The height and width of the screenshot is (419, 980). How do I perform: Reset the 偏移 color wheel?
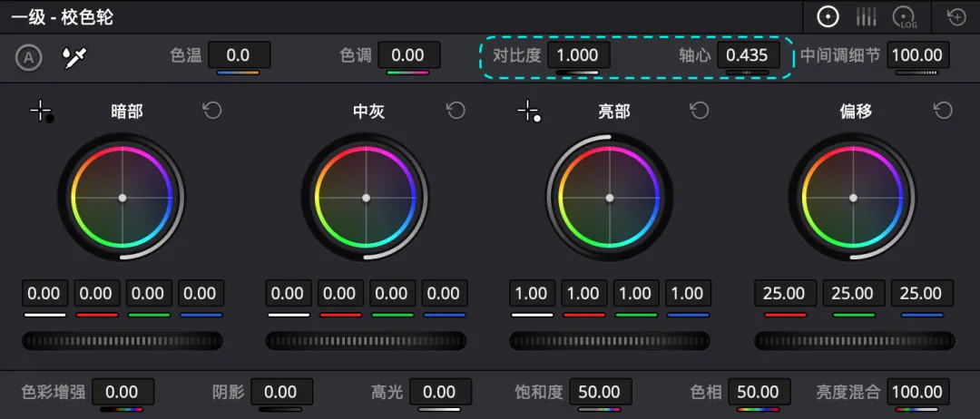943,111
